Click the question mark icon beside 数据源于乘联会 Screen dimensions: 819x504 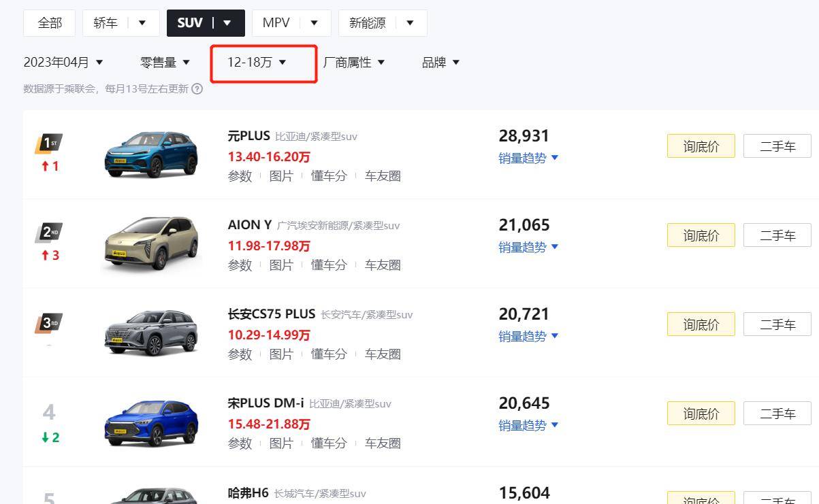(197, 88)
